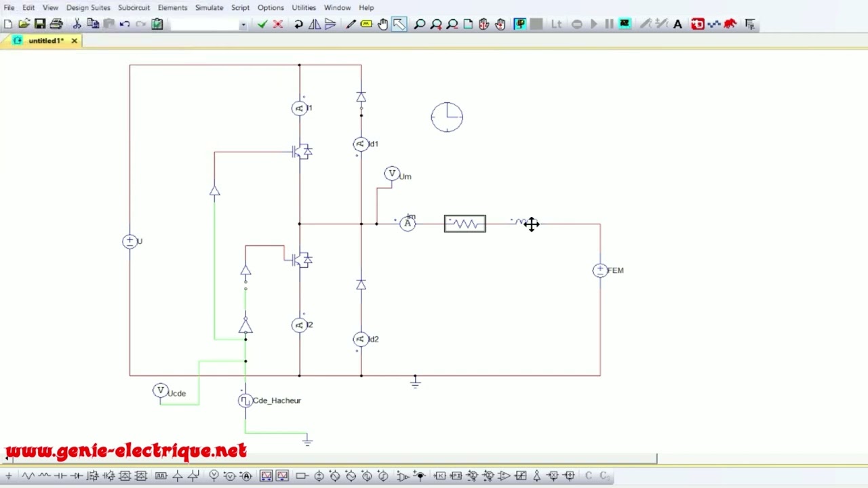Screen dimensions: 868x488
Task: Print the schematic
Action: coord(56,24)
